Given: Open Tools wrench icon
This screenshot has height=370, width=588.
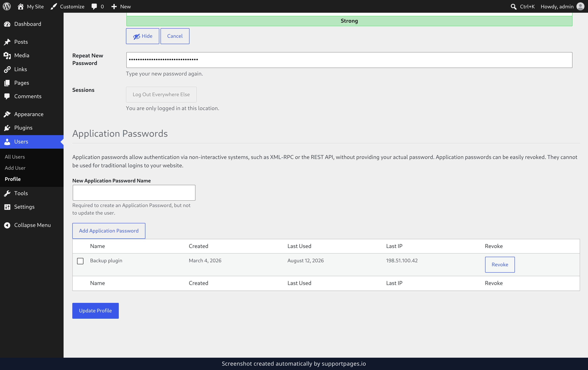Looking at the screenshot, I should (x=7, y=193).
